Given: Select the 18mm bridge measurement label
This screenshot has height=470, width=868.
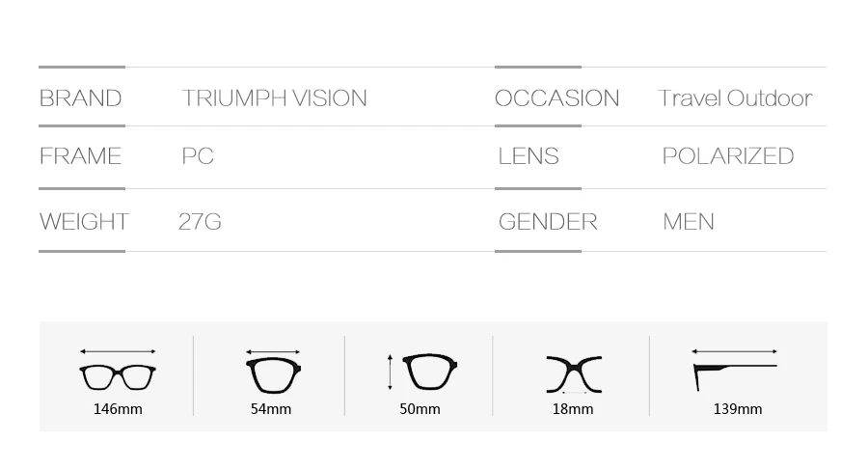Looking at the screenshot, I should [x=572, y=409].
